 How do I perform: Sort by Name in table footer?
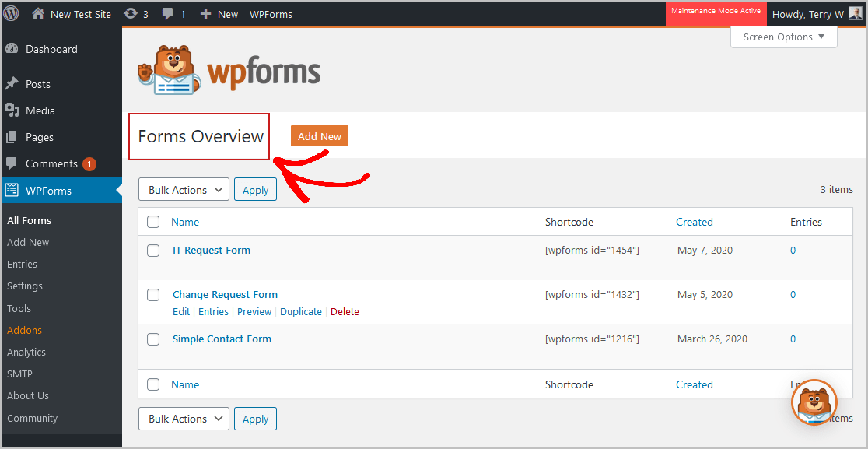point(185,384)
